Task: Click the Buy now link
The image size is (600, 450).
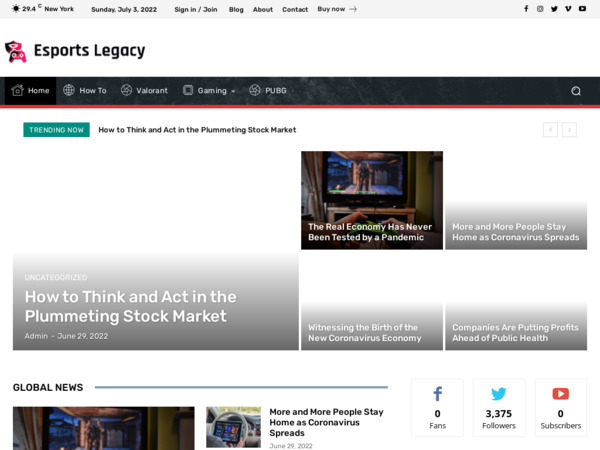Action: tap(331, 9)
